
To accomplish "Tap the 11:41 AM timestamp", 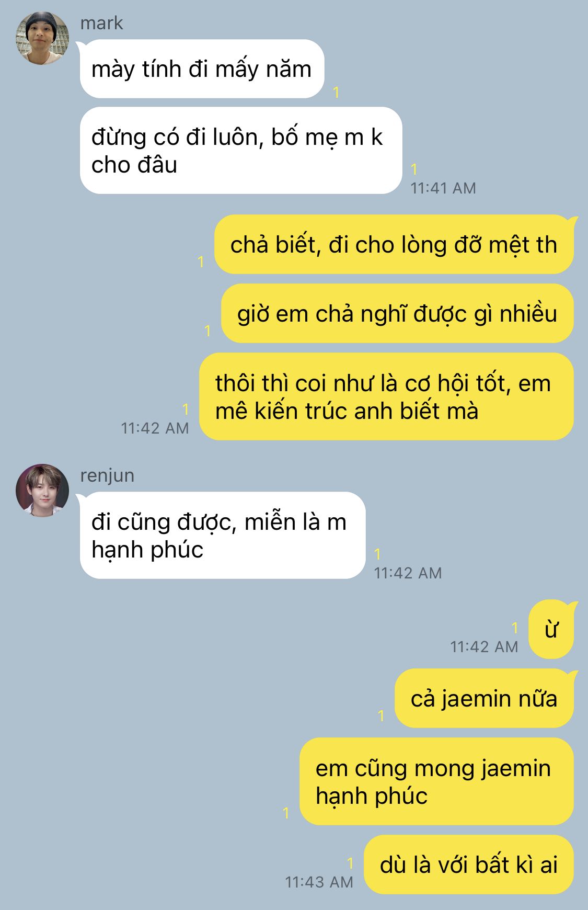I will click(x=443, y=188).
